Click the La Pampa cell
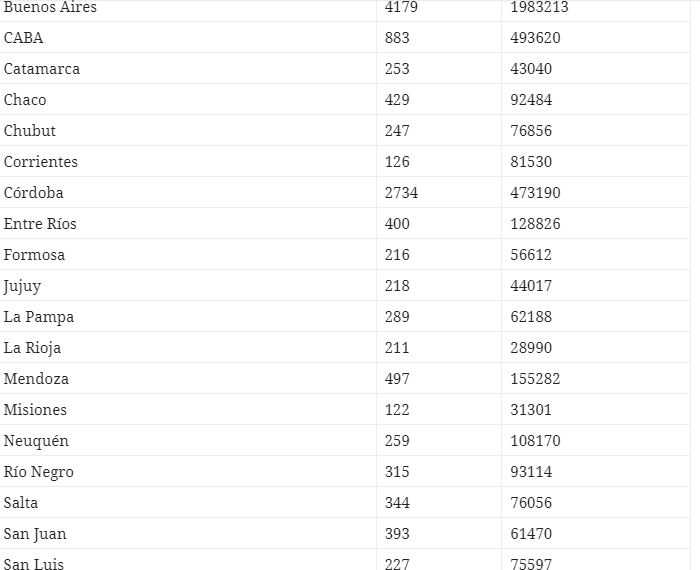The width and height of the screenshot is (700, 570). coord(39,317)
